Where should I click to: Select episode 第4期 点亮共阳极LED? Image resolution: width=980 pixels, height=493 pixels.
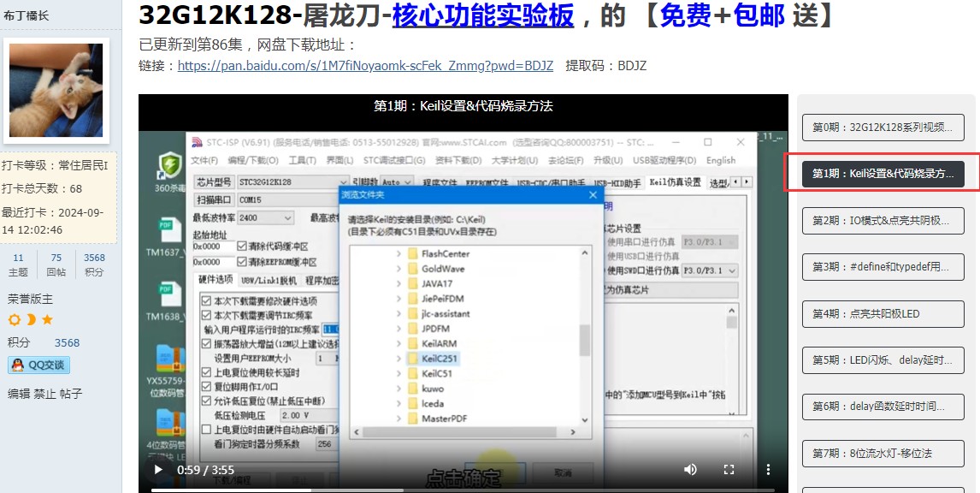pyautogui.click(x=883, y=313)
